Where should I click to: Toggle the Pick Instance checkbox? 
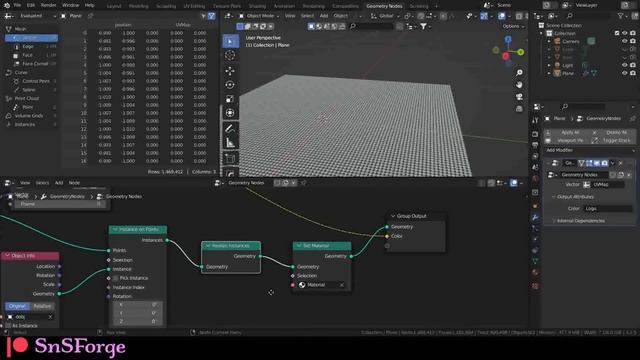(116, 278)
